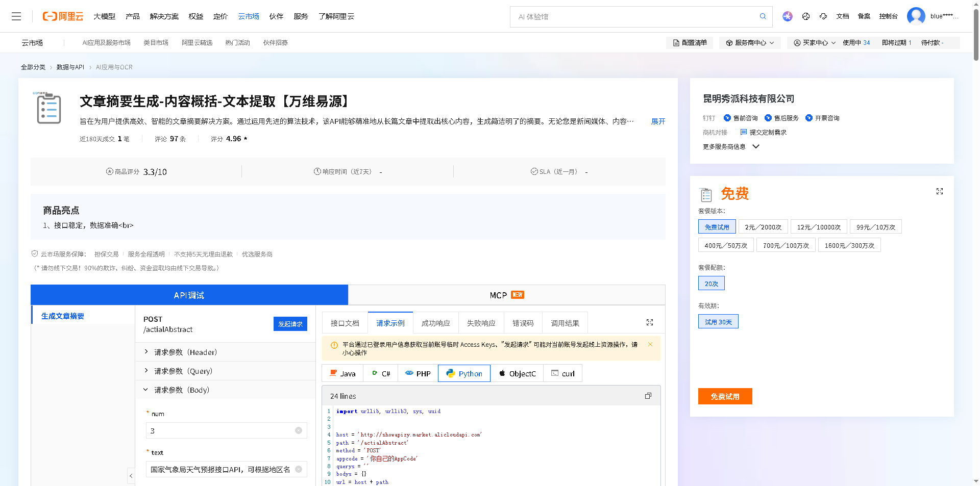Copy the 24 lines code sample

tap(648, 396)
